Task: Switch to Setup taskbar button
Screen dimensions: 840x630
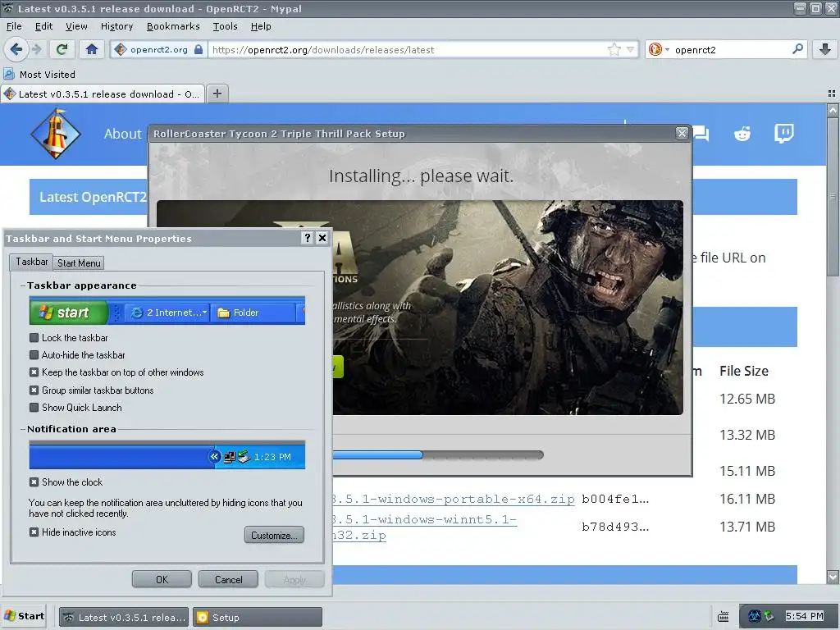Action: pos(258,617)
